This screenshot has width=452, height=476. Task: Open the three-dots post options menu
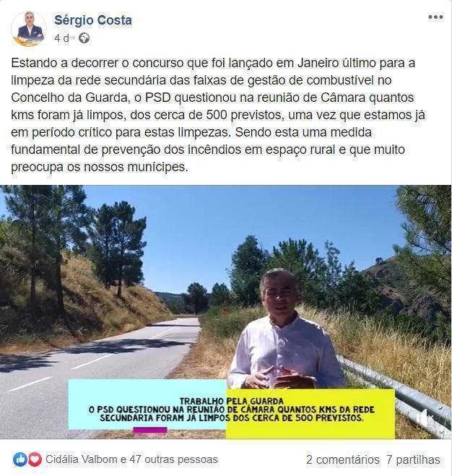pyautogui.click(x=435, y=17)
